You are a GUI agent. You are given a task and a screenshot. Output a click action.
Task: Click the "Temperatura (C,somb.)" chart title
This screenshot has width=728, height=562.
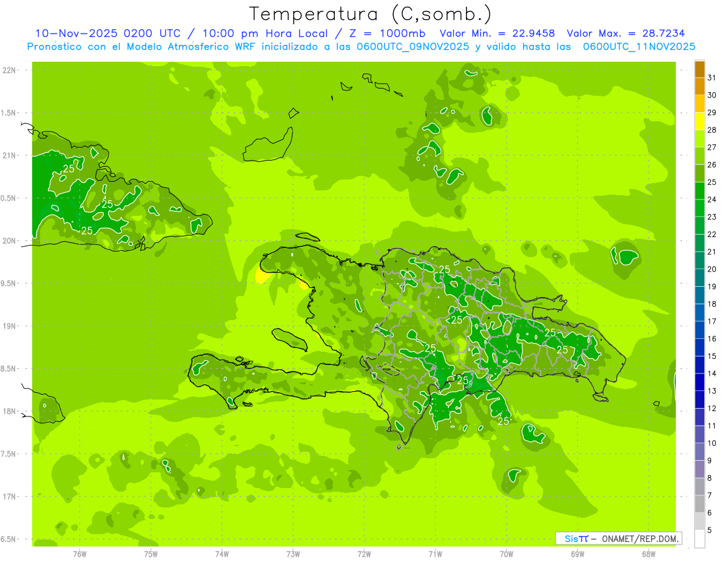click(x=370, y=13)
